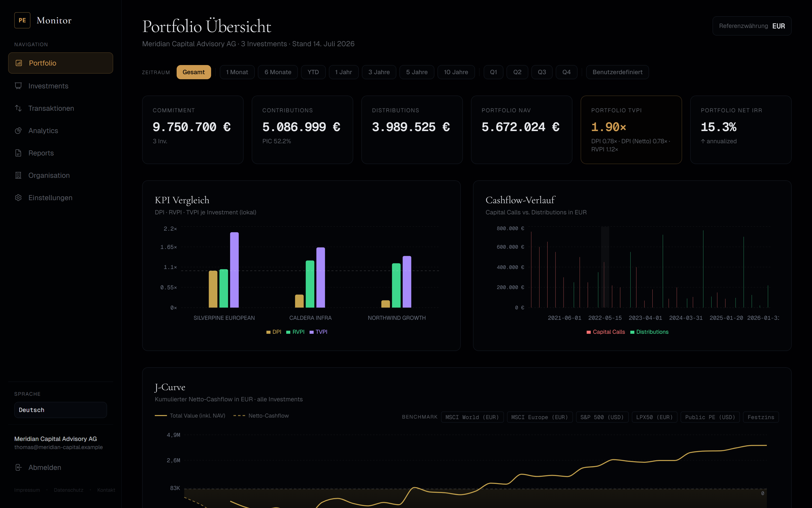Filter by quarter Q4
812x508 pixels.
[566, 72]
